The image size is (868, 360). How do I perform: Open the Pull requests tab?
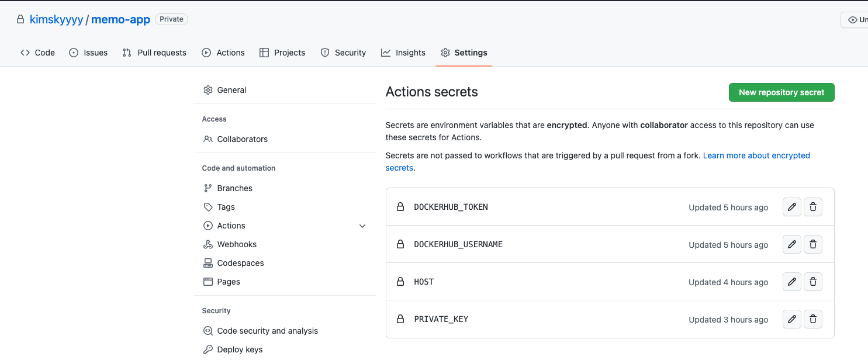(154, 53)
